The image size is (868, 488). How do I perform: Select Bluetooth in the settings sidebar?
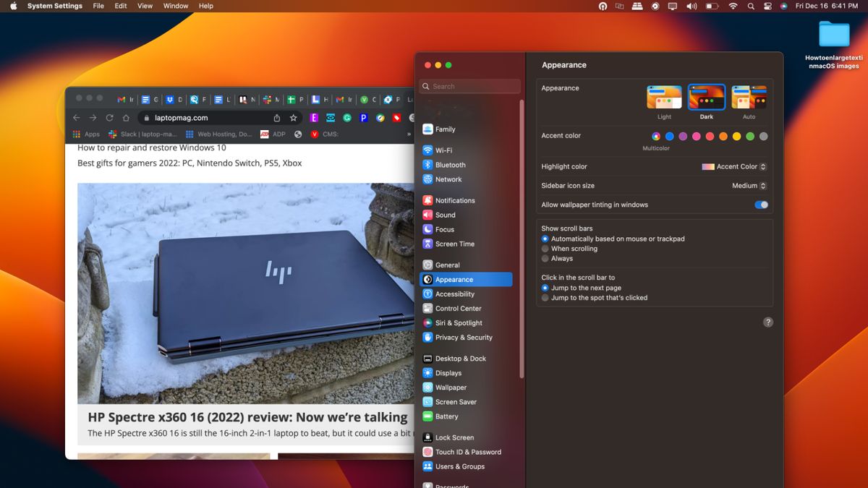point(447,164)
